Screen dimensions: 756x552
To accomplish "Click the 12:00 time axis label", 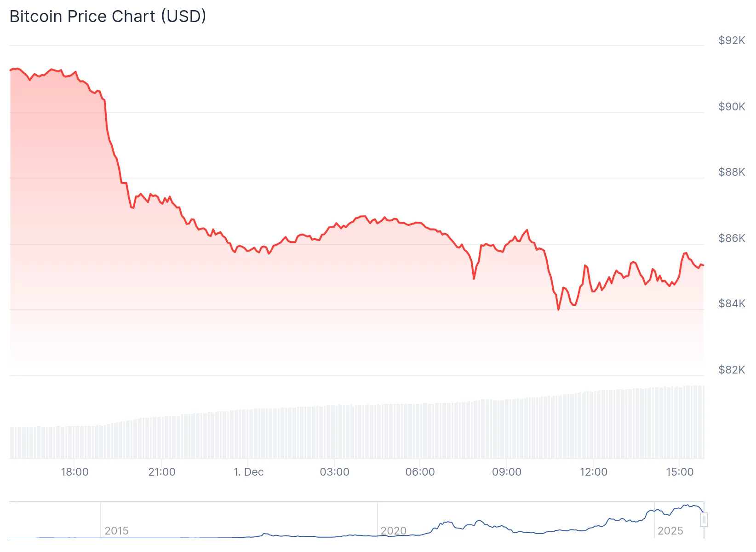I will tap(593, 472).
